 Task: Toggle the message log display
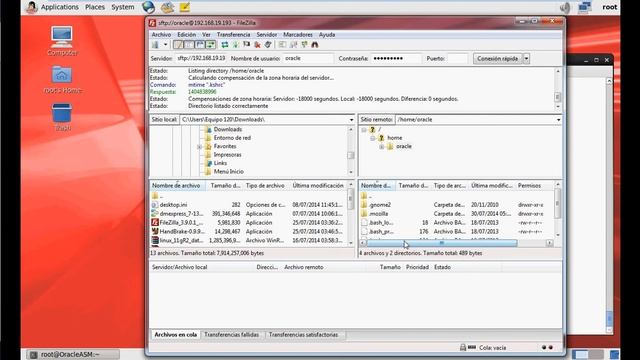pos(178,45)
